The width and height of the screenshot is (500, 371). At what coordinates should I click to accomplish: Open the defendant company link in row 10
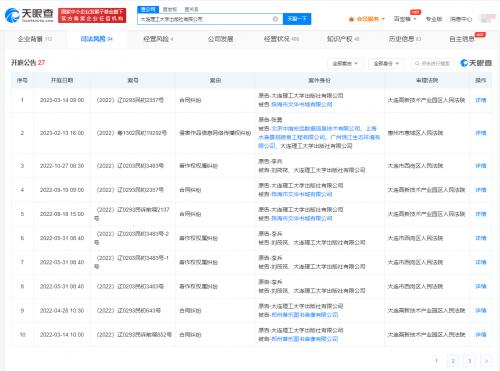click(305, 339)
